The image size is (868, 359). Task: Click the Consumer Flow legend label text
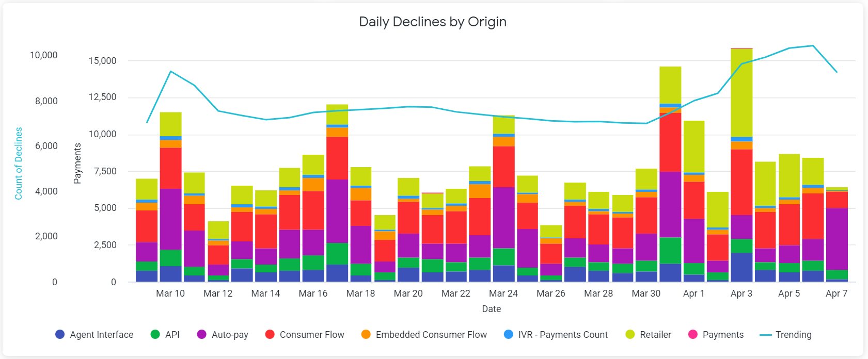coord(312,335)
